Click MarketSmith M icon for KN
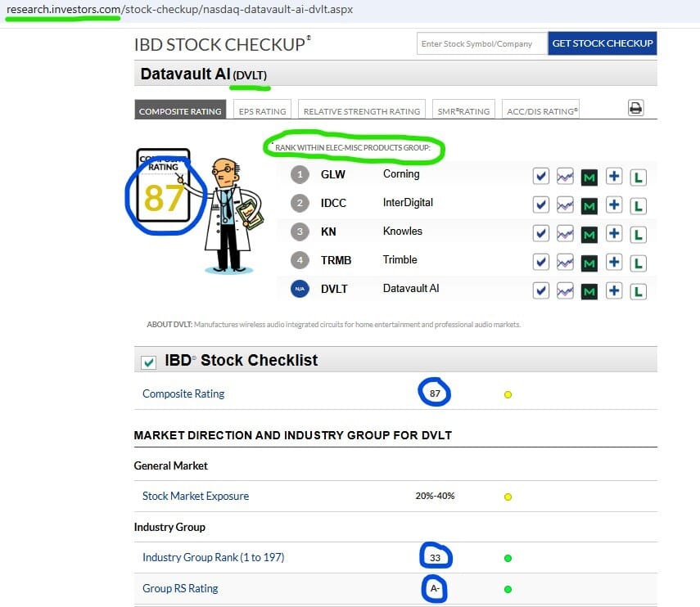This screenshot has width=700, height=607. 589,235
